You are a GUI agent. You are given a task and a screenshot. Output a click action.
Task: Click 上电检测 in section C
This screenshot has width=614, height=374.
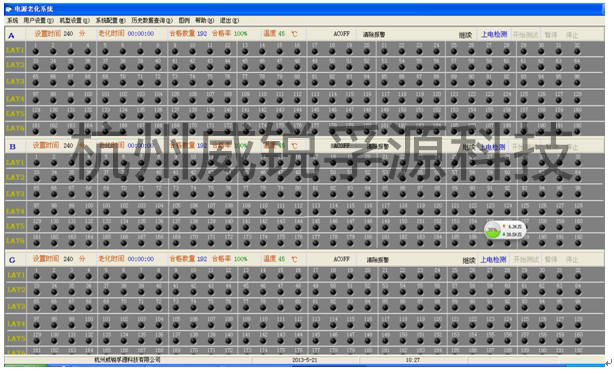click(493, 260)
